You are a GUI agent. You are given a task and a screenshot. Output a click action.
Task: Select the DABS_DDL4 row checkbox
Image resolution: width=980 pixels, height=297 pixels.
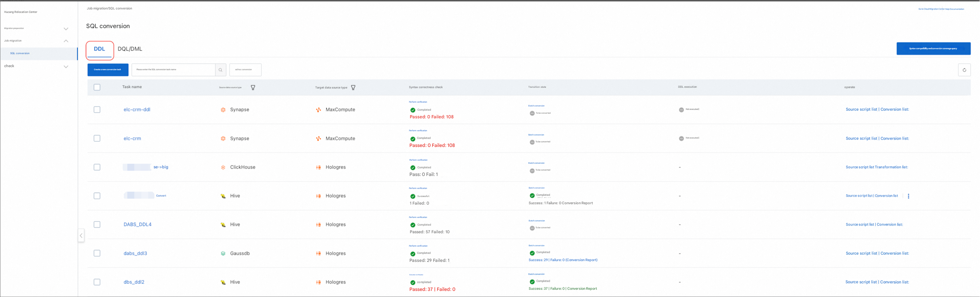tap(97, 225)
